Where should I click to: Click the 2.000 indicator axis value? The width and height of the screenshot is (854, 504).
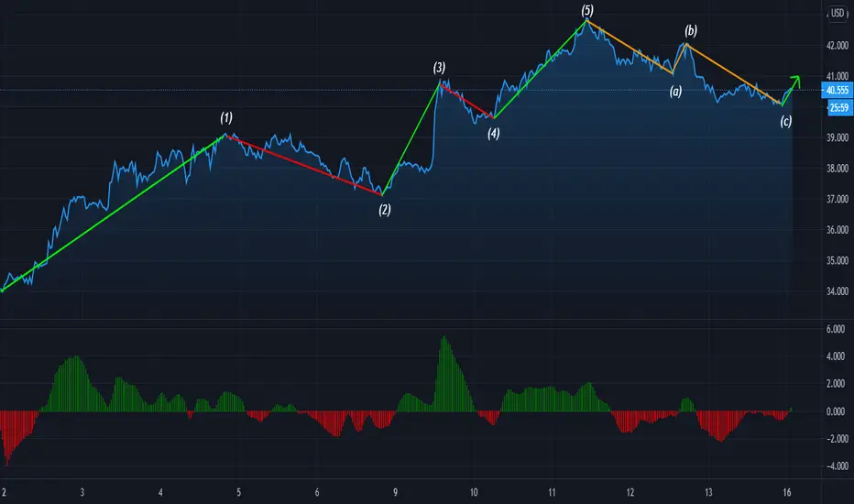click(836, 384)
